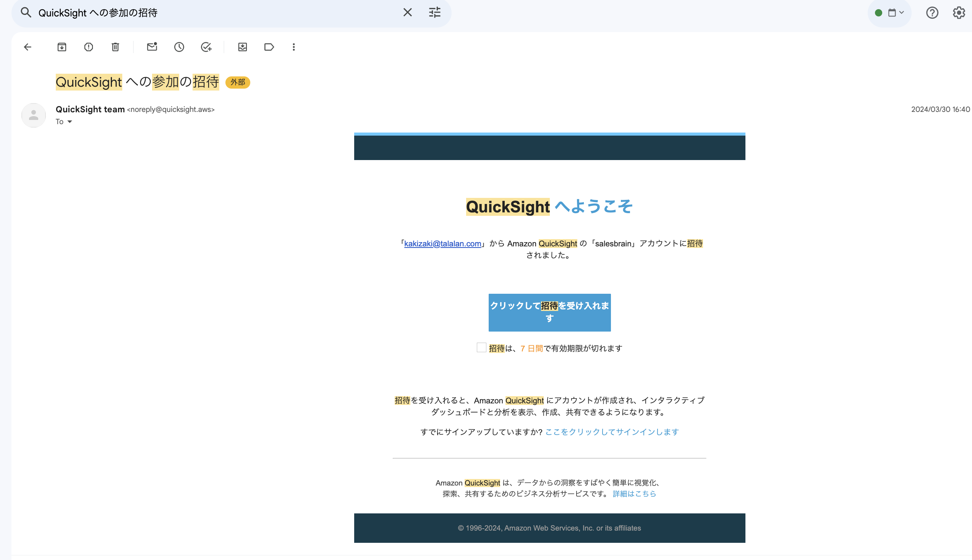Screen dimensions: 972x560
Task: Snooze this email with the clock icon
Action: click(179, 47)
